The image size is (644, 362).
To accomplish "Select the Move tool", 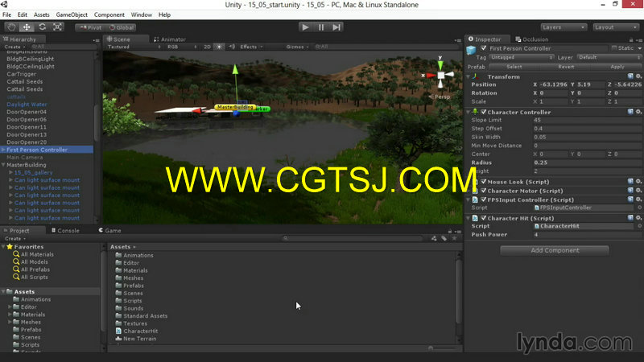I will pos(27,27).
